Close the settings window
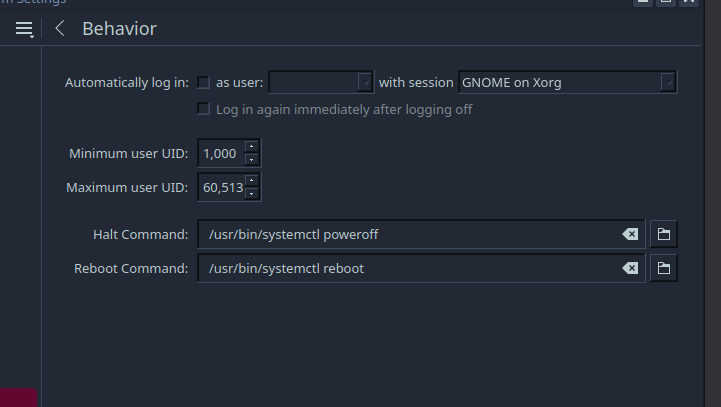The width and height of the screenshot is (721, 407). click(689, 1)
